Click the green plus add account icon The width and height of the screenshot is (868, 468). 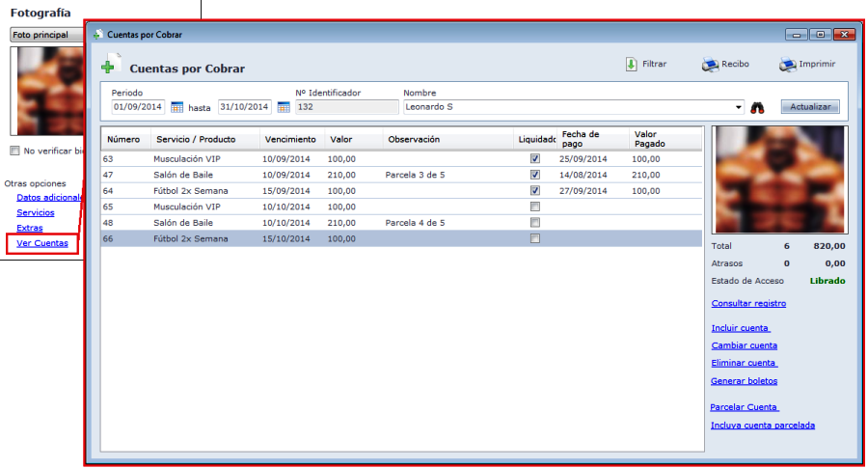click(109, 67)
